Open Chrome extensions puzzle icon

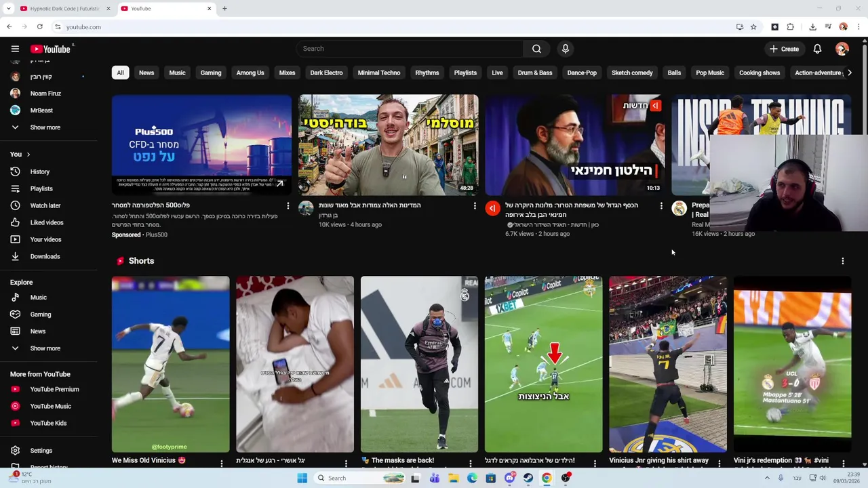point(790,27)
